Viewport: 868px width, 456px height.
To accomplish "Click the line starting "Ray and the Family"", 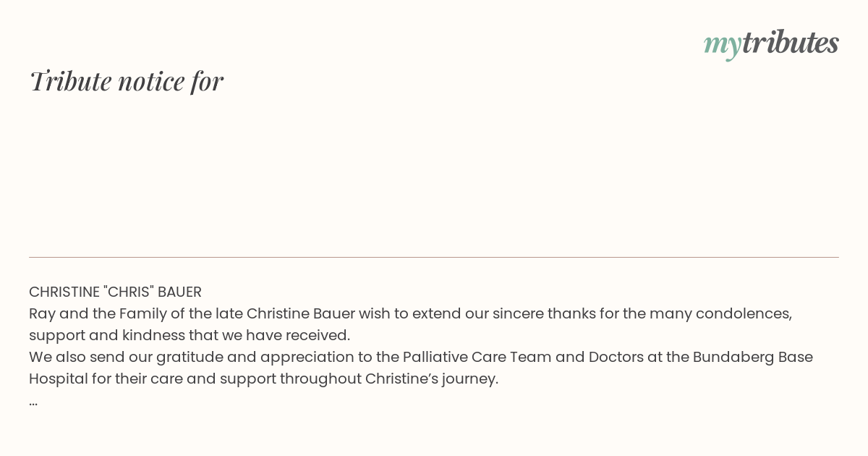I will click(x=411, y=313).
